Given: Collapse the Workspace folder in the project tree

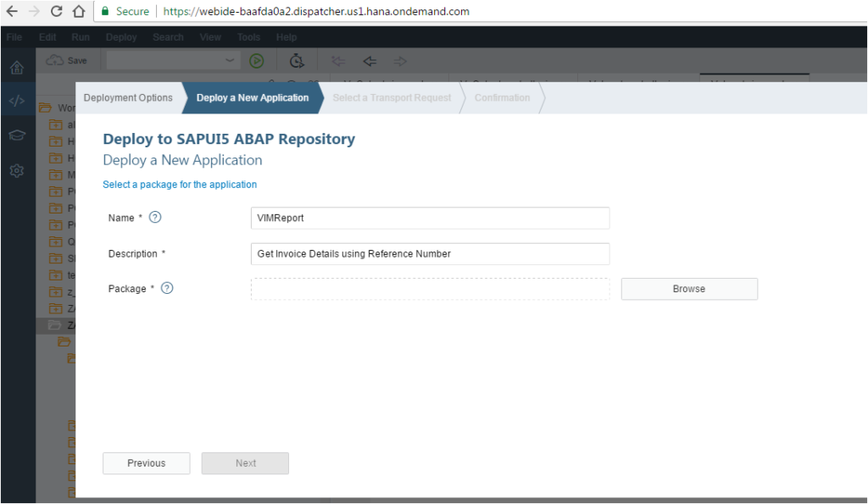Looking at the screenshot, I should (x=44, y=107).
